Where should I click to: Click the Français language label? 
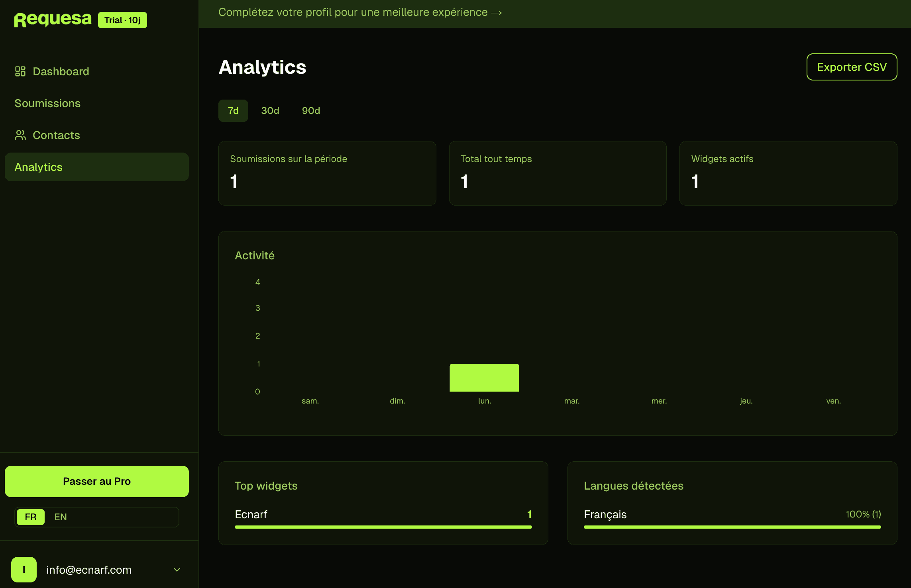click(x=605, y=515)
